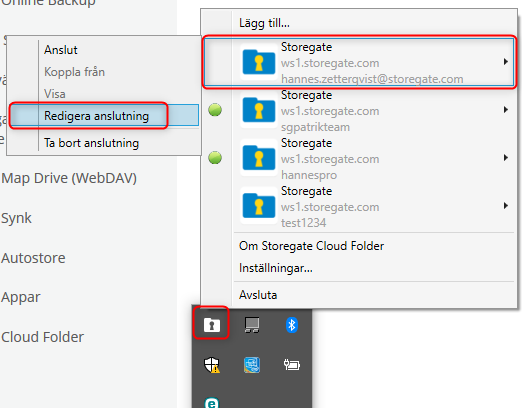The width and height of the screenshot is (522, 408).
Task: Click the folder icon for sgpatrikteam connection
Action: (259, 110)
